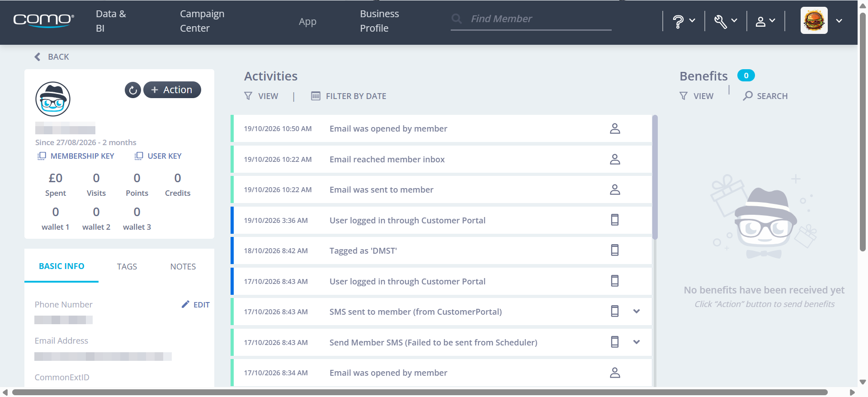Screen dimensions: 868x397
Task: Click device icon on SMS sent to member row
Action: click(615, 312)
